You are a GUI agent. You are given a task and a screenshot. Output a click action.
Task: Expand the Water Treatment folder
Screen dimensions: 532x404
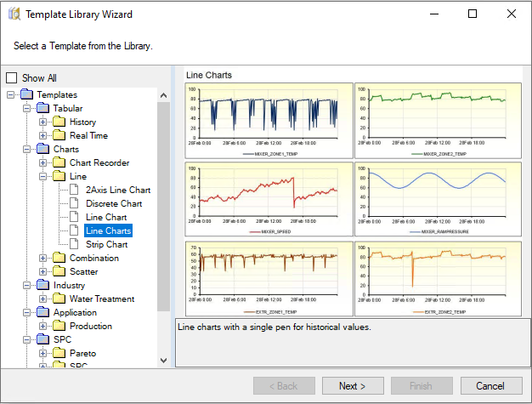tap(43, 299)
